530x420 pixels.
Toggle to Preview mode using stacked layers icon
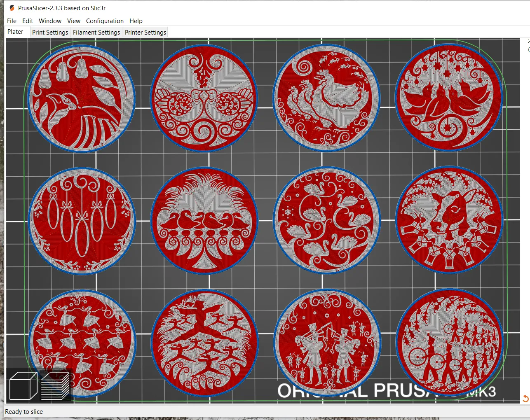[x=56, y=385]
